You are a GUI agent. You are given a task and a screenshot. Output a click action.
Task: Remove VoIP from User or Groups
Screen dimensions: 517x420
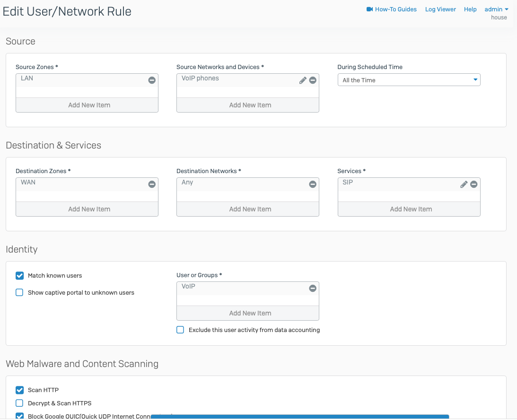click(313, 289)
